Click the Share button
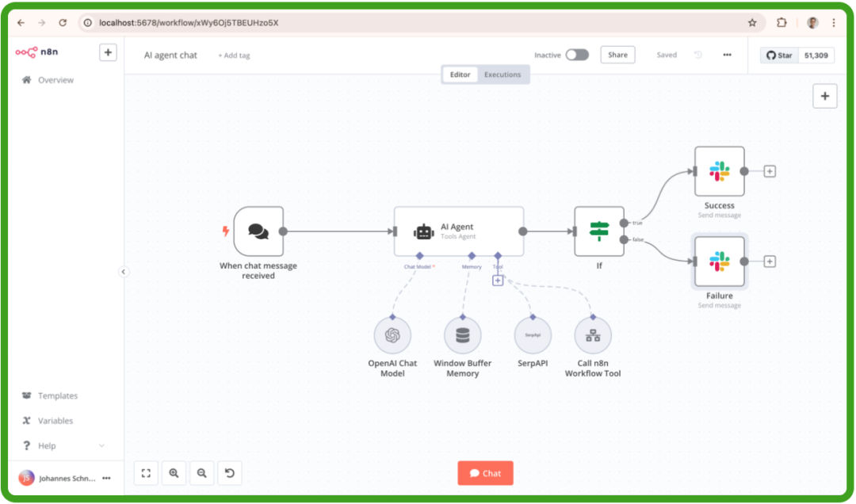 tap(617, 55)
